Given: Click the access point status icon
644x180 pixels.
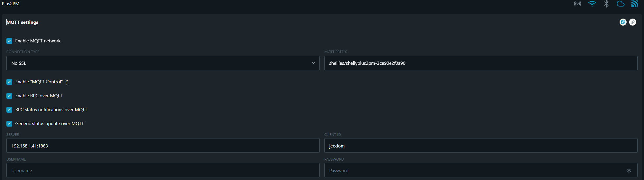Looking at the screenshot, I should 577,4.
